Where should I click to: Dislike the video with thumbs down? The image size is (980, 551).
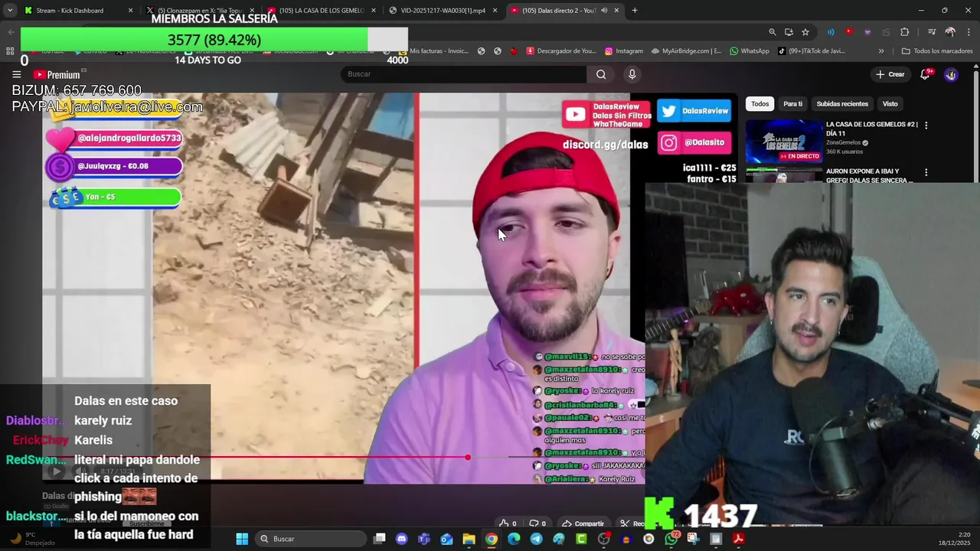[x=538, y=523]
